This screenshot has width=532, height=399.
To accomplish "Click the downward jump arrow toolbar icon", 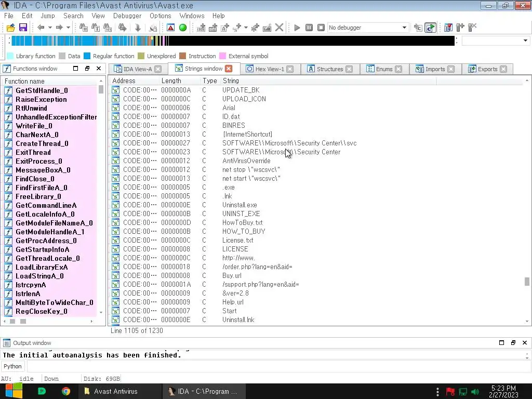I will click(x=137, y=28).
